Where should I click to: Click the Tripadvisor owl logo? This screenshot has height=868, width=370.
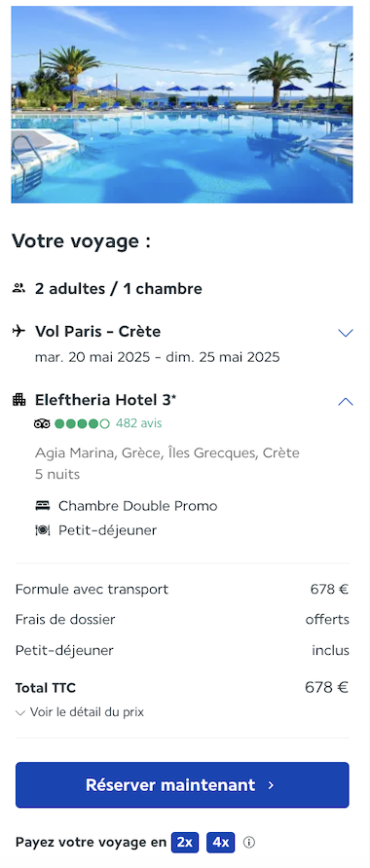tap(42, 424)
